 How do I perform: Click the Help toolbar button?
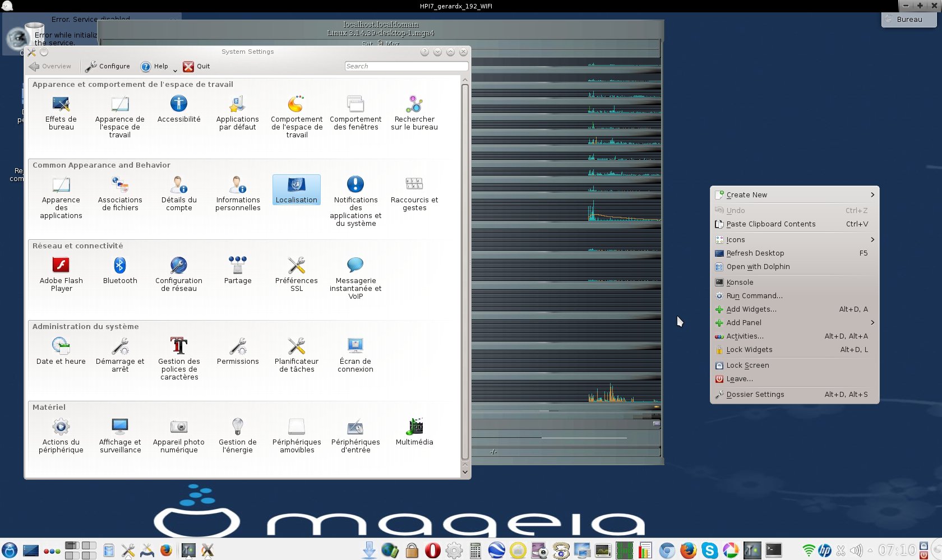click(x=154, y=66)
